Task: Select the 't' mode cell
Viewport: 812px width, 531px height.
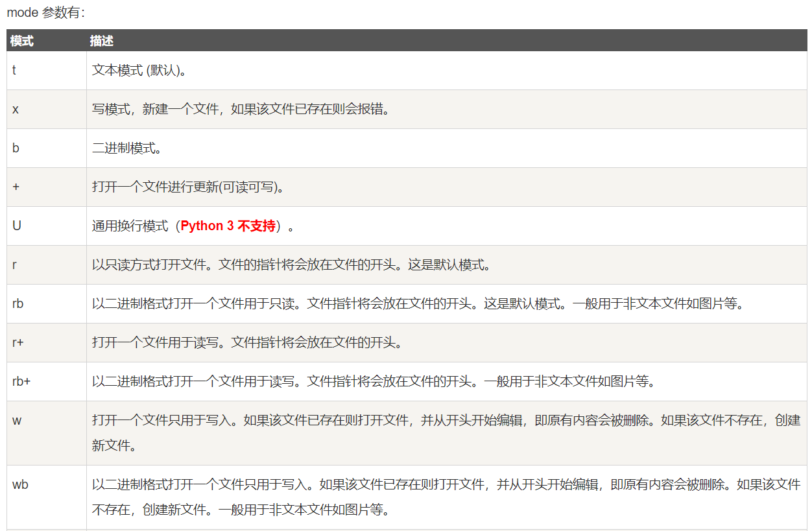Action: point(47,70)
